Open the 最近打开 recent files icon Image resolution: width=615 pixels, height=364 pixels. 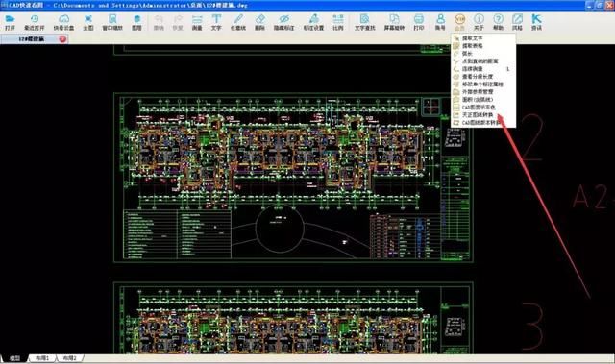click(x=35, y=22)
